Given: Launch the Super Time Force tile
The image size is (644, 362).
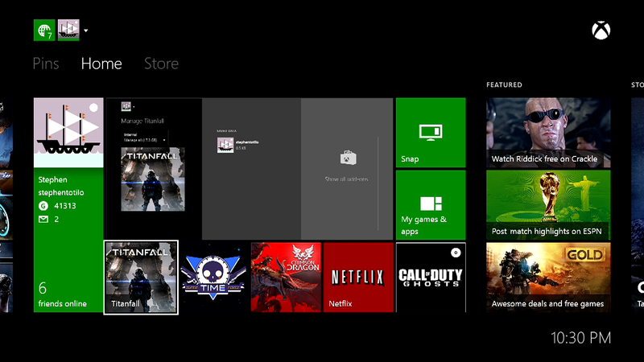Looking at the screenshot, I should click(x=213, y=278).
